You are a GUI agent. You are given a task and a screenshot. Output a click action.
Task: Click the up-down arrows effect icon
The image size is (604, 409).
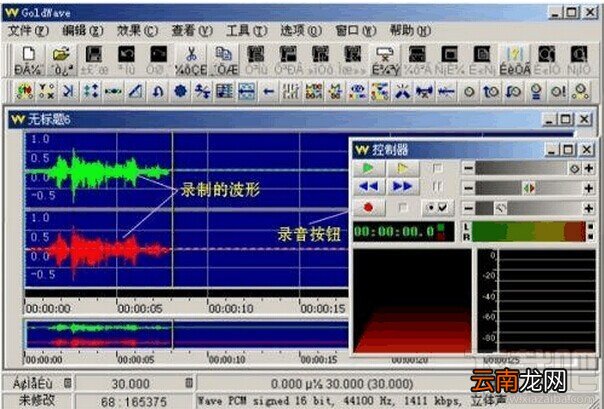click(x=91, y=92)
